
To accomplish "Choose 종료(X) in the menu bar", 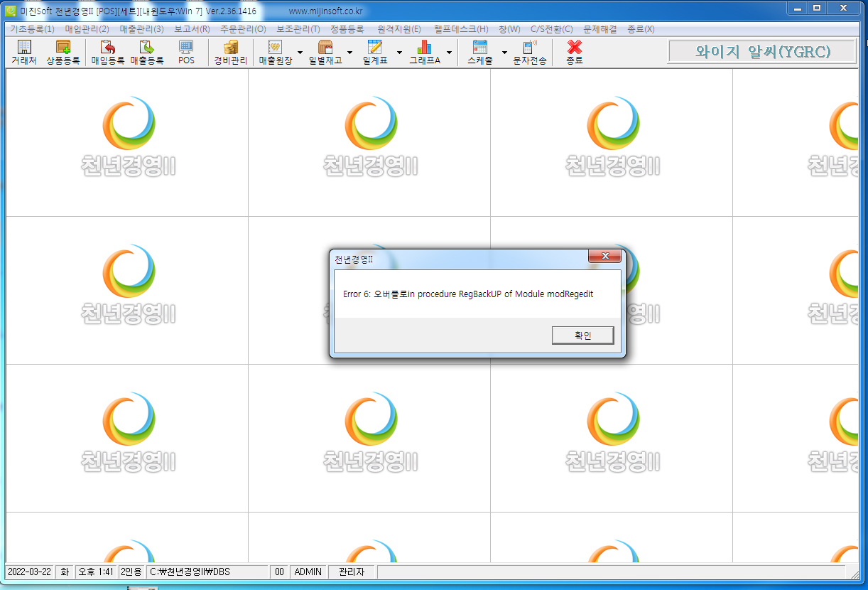I will [x=641, y=29].
